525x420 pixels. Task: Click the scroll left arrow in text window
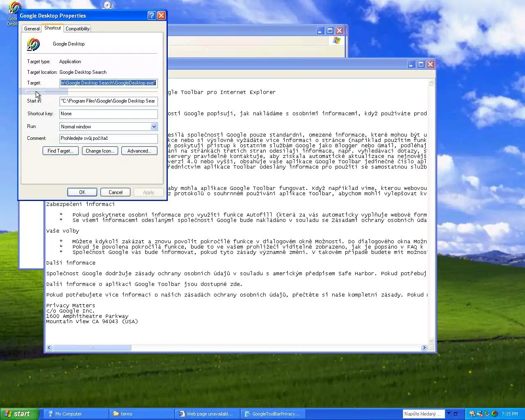(x=49, y=348)
